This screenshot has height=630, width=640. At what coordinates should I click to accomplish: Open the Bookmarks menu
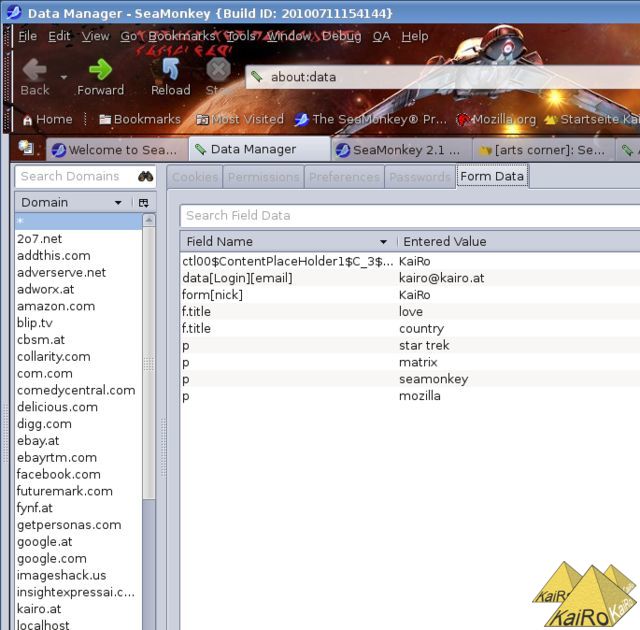click(x=181, y=36)
